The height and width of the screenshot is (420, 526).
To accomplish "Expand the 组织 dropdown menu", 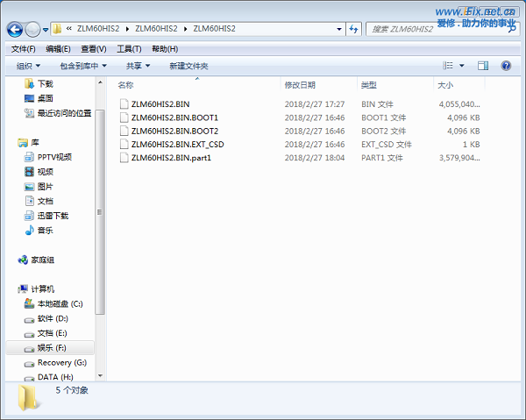I will (28, 66).
